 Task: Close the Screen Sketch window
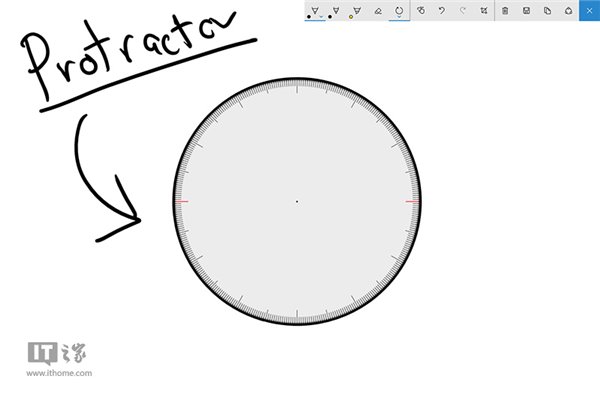coord(589,11)
